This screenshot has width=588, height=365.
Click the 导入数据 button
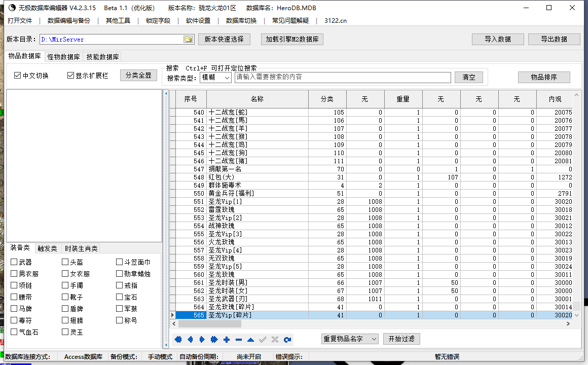[498, 39]
